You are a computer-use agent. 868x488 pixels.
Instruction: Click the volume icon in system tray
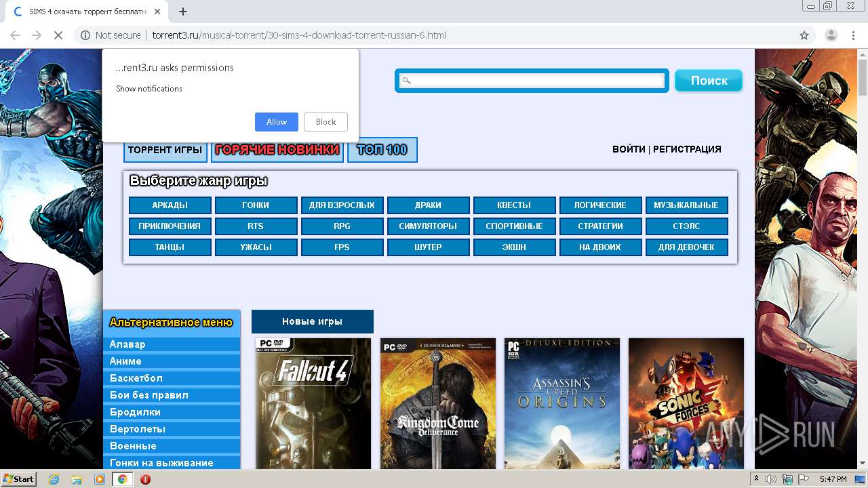[x=771, y=479]
